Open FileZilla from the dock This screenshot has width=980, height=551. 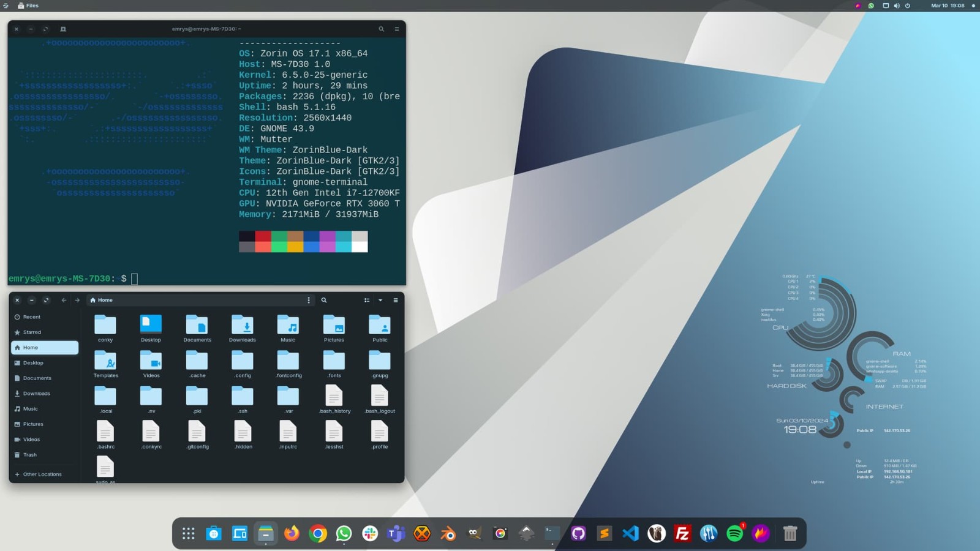682,534
